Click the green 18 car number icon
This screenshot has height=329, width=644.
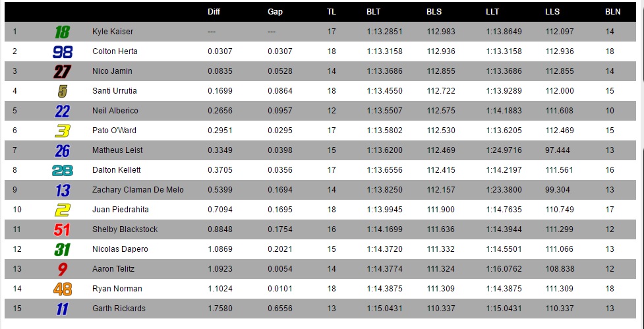click(63, 32)
